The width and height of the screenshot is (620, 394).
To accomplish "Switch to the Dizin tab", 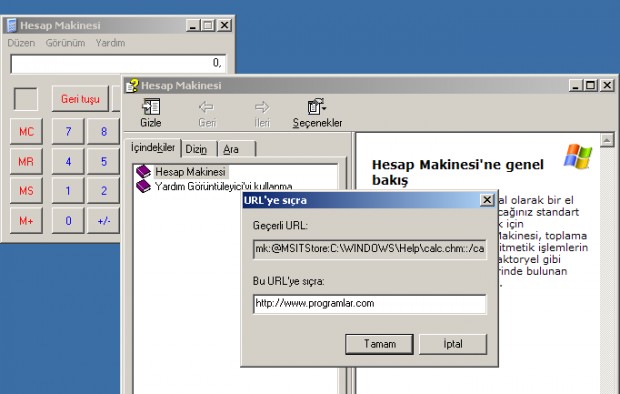I will 197,149.
